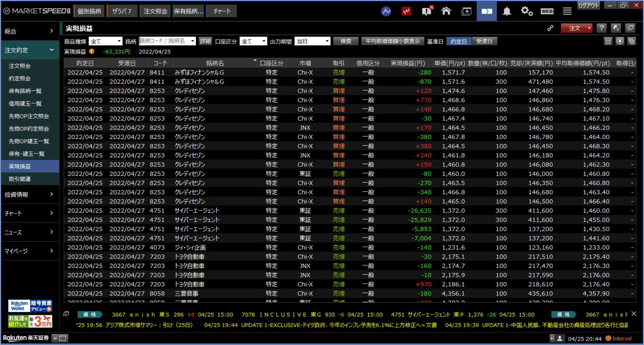Open the notices icon with N badge
This screenshot has height=345, width=644.
pos(427,11)
